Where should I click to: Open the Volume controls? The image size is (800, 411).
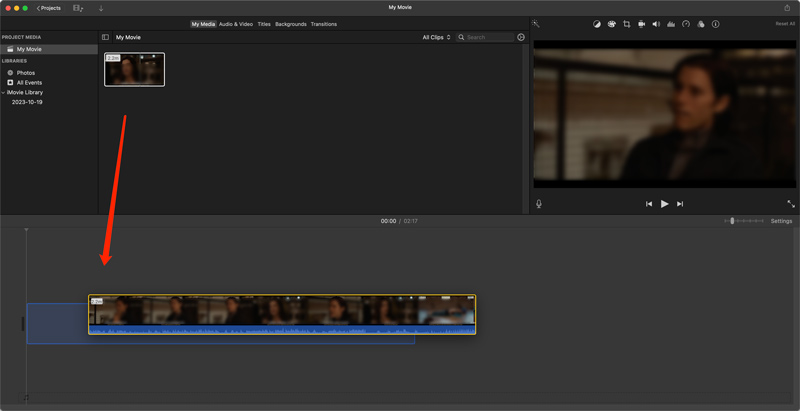(656, 24)
